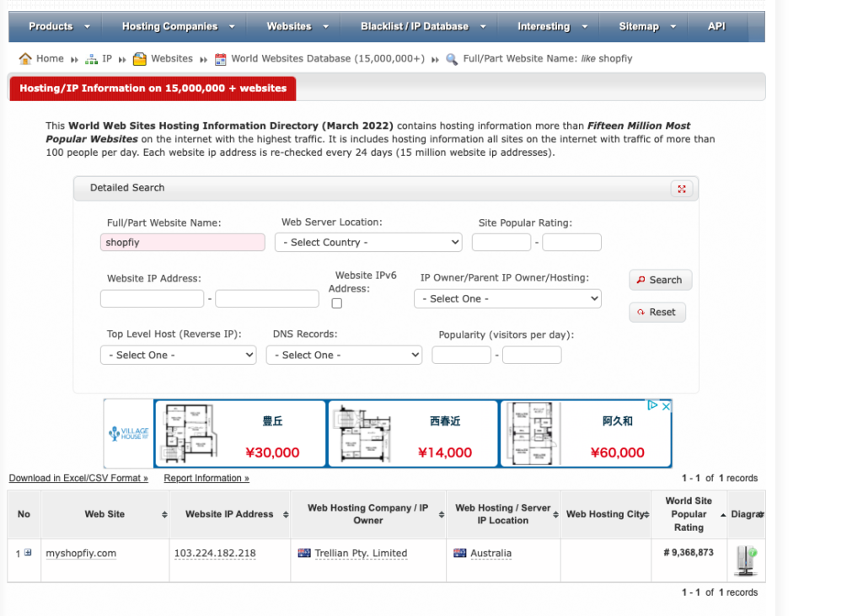Click the magnifier icon in the breadcrumb
Image resolution: width=863 pixels, height=616 pixels.
(452, 59)
